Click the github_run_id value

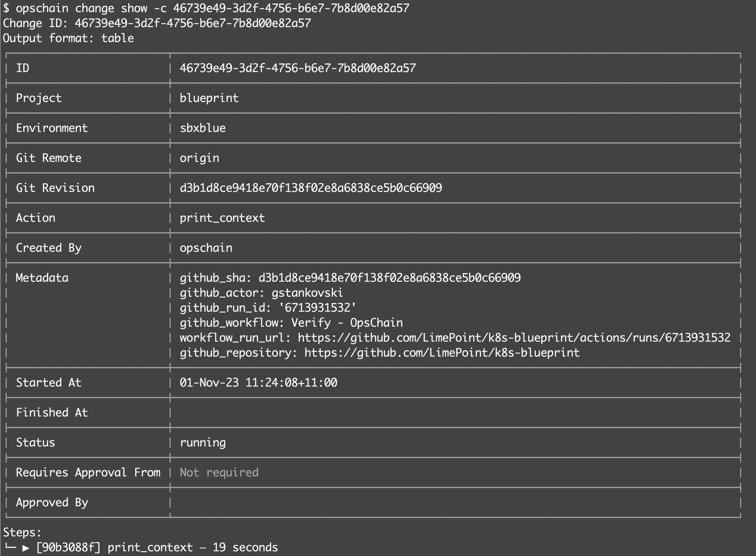point(317,308)
